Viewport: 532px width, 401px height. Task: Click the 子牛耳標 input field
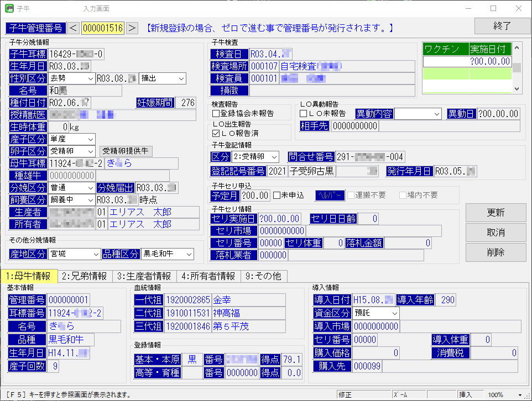click(76, 54)
